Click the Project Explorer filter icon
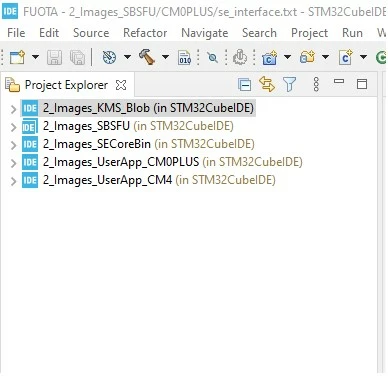 click(x=289, y=84)
